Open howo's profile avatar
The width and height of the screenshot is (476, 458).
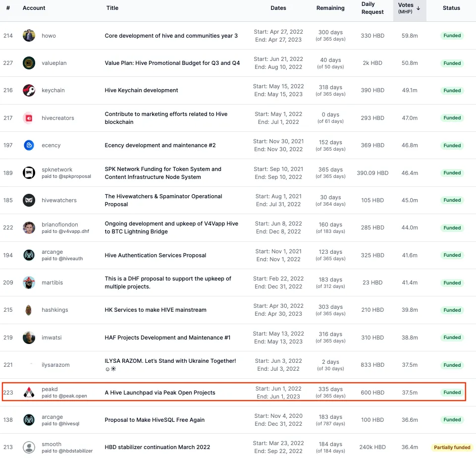pos(29,36)
